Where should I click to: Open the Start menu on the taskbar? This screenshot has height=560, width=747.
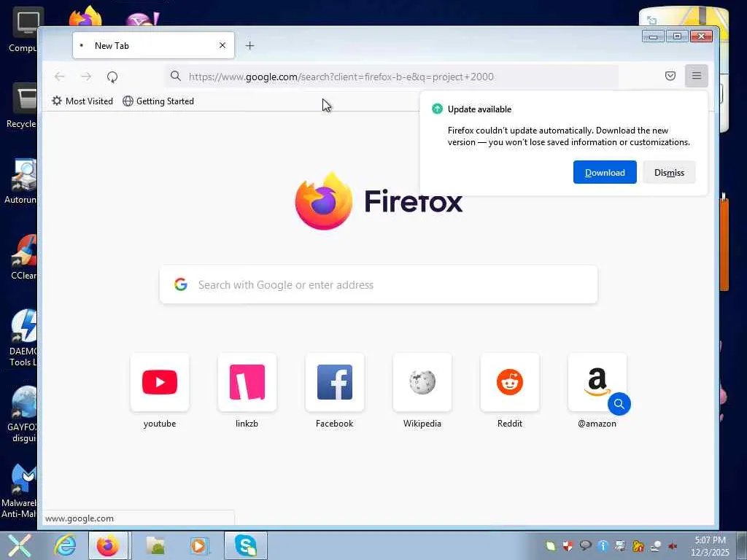point(18,545)
